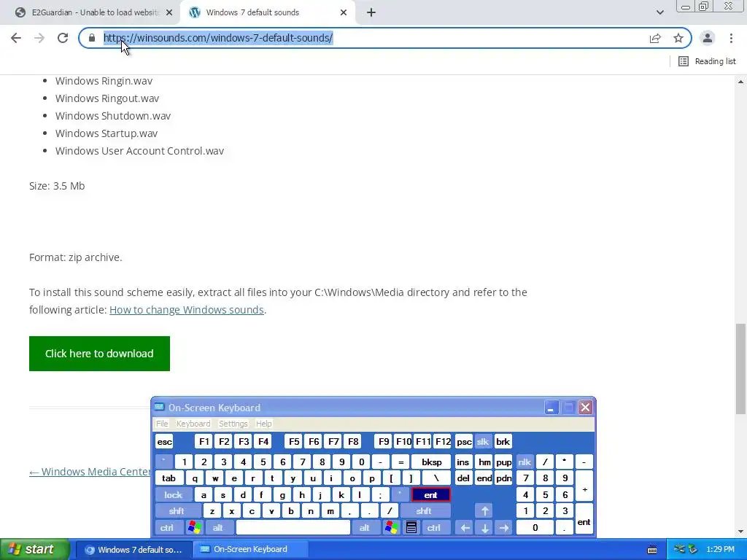Open the Help menu in On-Screen Keyboard
Image resolution: width=747 pixels, height=560 pixels.
coord(263,424)
